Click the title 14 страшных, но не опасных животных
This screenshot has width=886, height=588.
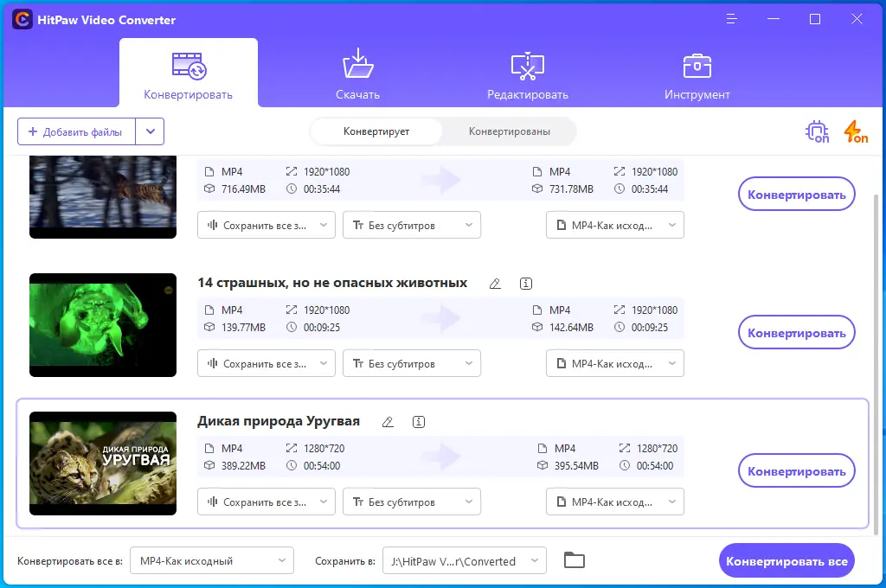pos(332,283)
